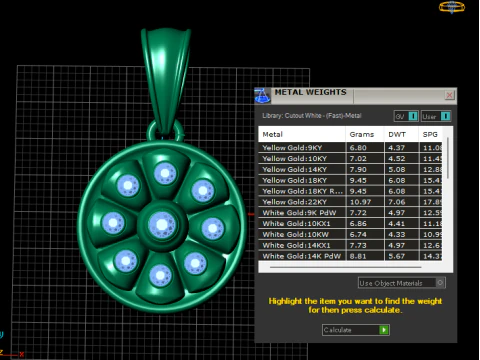
Task: Select the Yellow Gold:9KY row
Action: click(x=350, y=148)
